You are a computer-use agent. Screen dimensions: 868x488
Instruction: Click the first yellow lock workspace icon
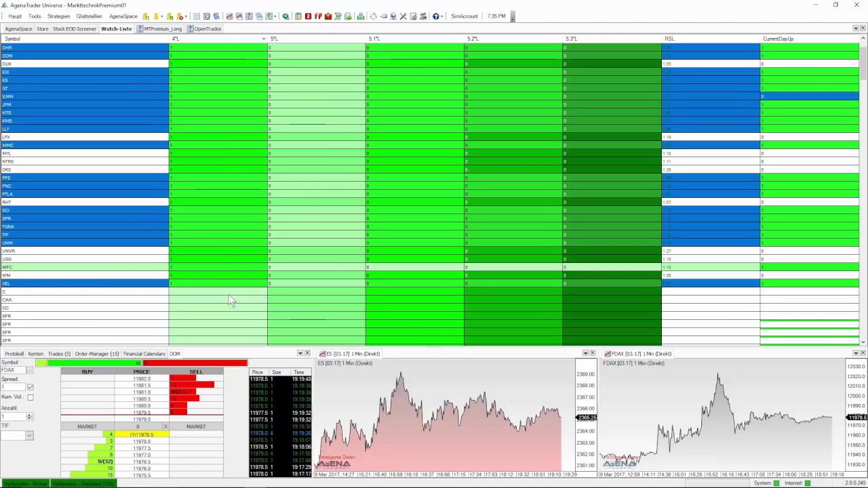pyautogui.click(x=146, y=16)
